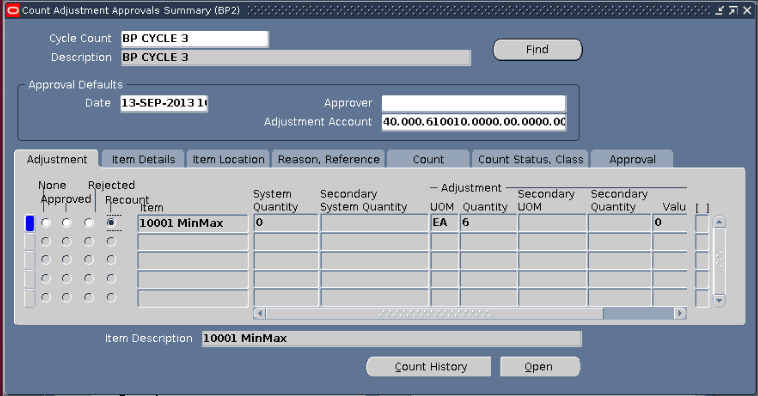758x396 pixels.
Task: Click the Secondary Quantity cell for 10001 MinMax
Action: coord(619,223)
